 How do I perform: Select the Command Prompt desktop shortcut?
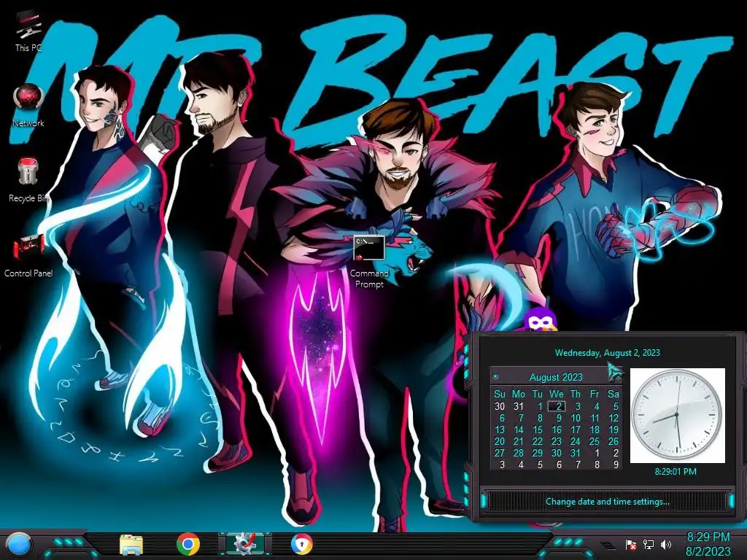point(369,262)
